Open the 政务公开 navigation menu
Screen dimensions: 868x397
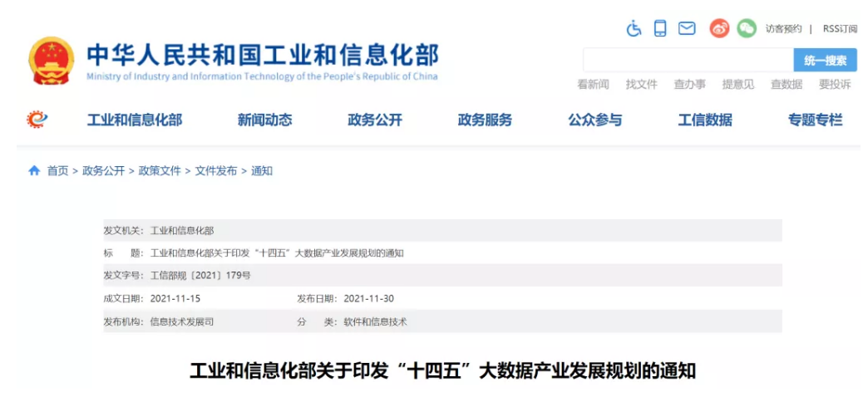pyautogui.click(x=375, y=120)
